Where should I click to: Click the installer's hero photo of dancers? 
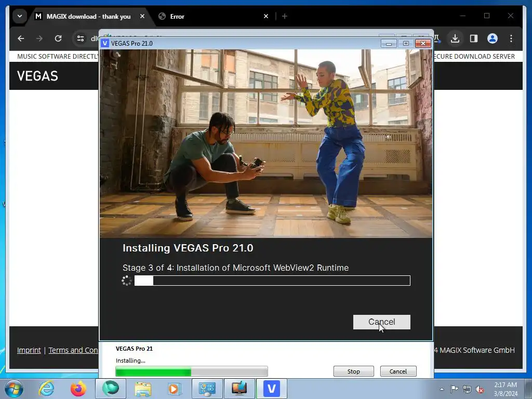click(265, 143)
